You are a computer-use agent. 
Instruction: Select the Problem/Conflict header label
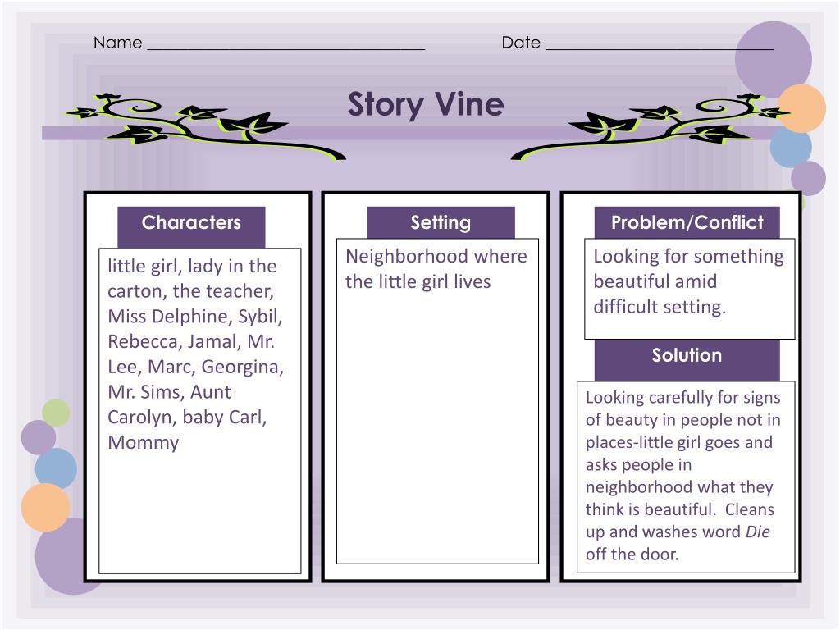(687, 223)
